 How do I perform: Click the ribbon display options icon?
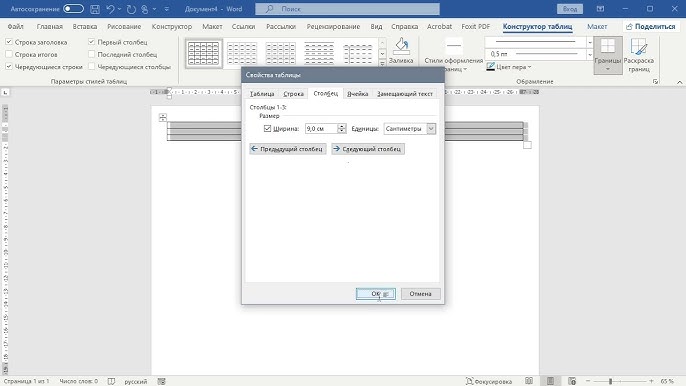600,9
